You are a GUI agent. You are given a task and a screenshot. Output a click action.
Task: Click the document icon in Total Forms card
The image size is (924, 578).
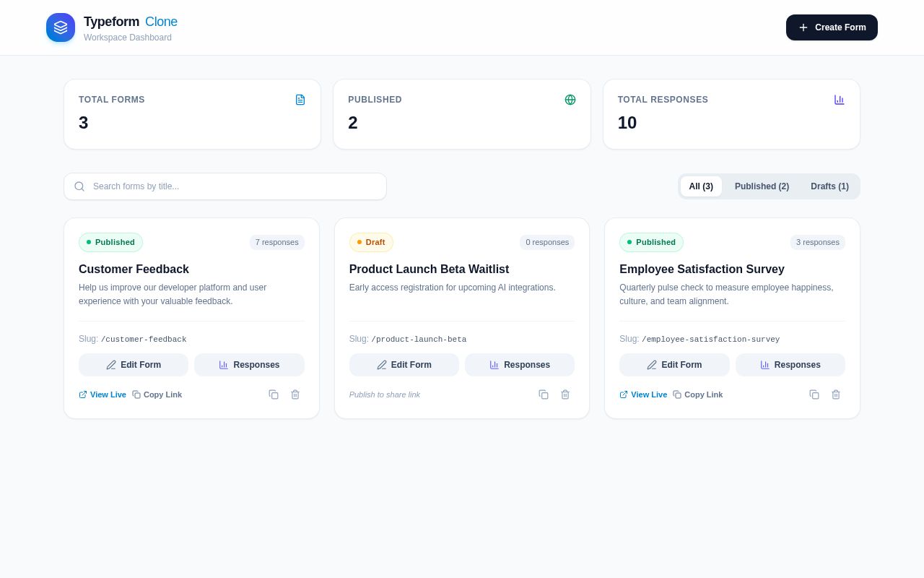pyautogui.click(x=300, y=100)
